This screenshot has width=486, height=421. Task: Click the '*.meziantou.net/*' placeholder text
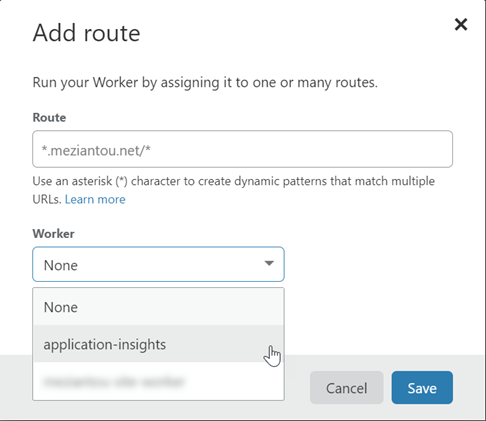(96, 150)
